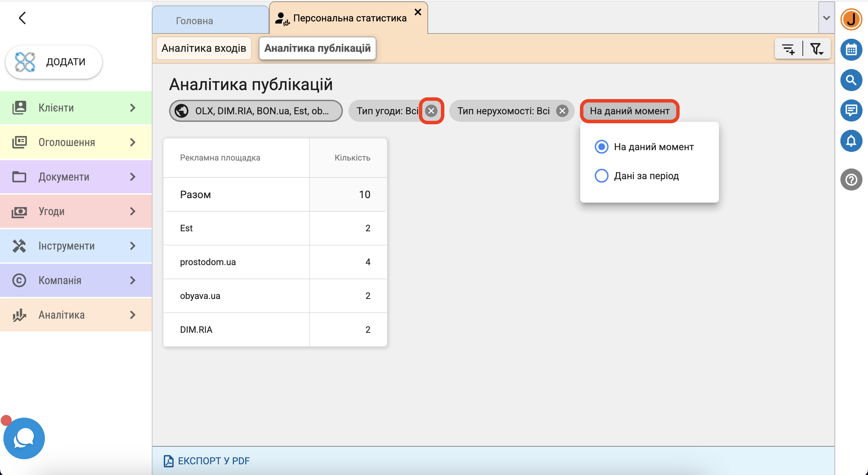Open the search magnifier icon
The width and height of the screenshot is (868, 475).
851,80
